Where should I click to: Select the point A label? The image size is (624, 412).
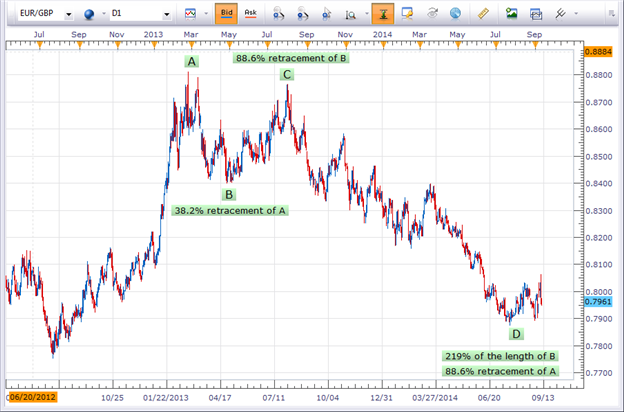click(x=192, y=62)
